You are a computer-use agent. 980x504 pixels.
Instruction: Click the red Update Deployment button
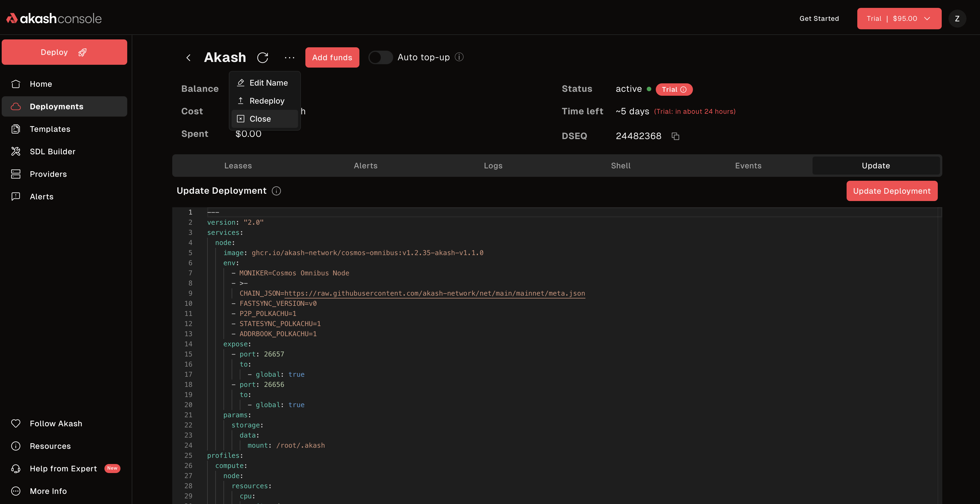(x=892, y=191)
